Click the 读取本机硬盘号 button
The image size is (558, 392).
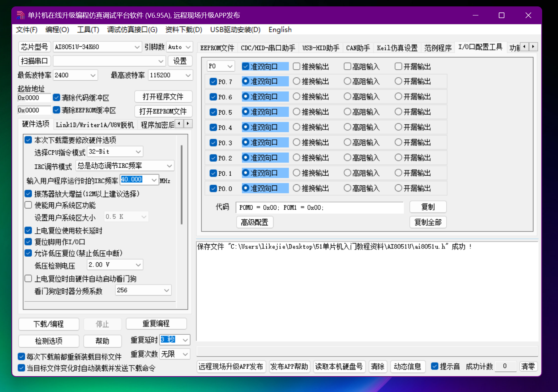(x=339, y=366)
